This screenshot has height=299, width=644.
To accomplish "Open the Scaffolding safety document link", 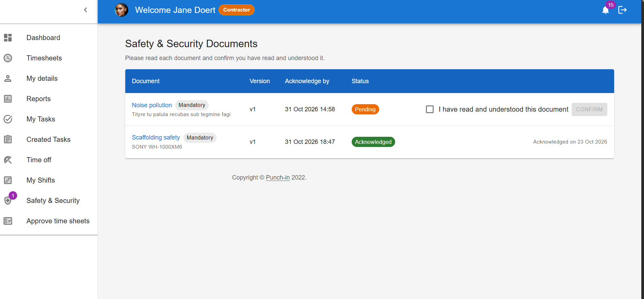I will click(156, 137).
